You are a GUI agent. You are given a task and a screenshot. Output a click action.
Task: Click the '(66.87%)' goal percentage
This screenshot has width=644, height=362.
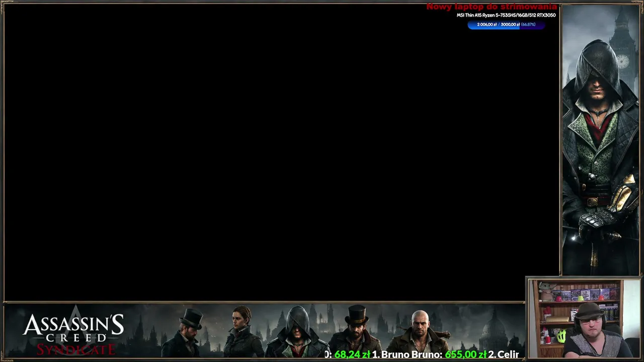point(528,25)
